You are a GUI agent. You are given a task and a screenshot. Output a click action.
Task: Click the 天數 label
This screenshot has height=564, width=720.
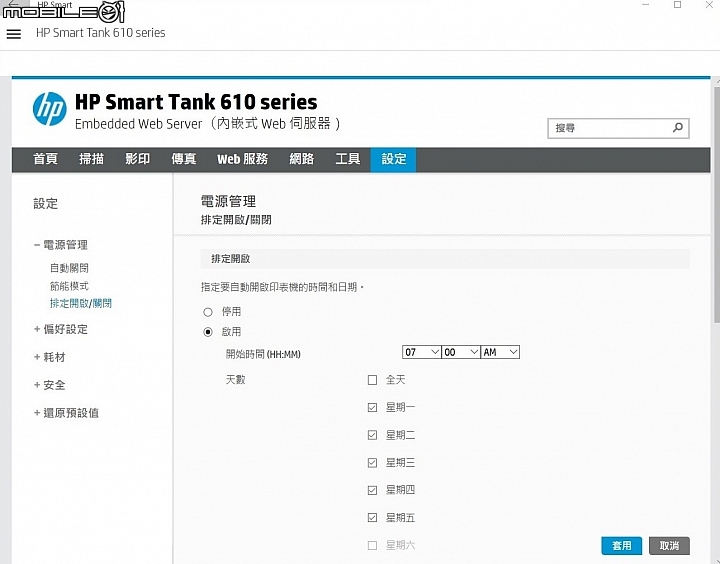[236, 380]
